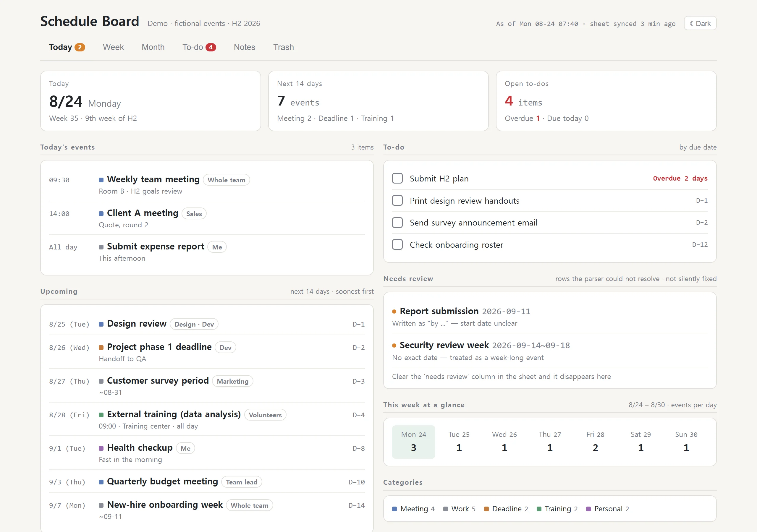Click the orange badge on Today tab
This screenshot has width=757, height=532.
coord(80,47)
